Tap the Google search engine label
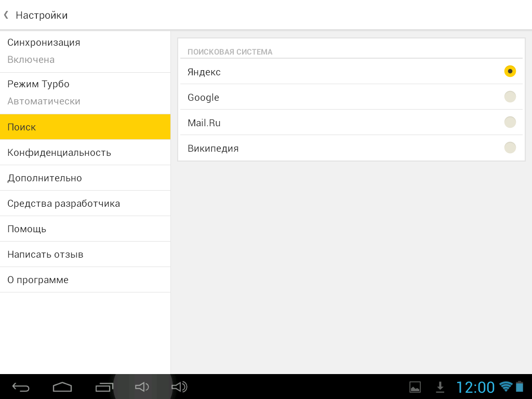Image resolution: width=532 pixels, height=399 pixels. pyautogui.click(x=203, y=98)
